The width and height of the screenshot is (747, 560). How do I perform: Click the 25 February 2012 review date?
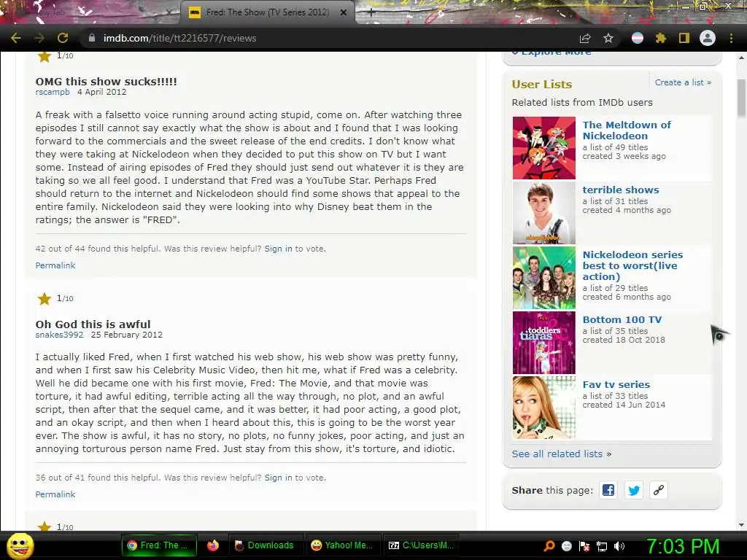tap(127, 335)
